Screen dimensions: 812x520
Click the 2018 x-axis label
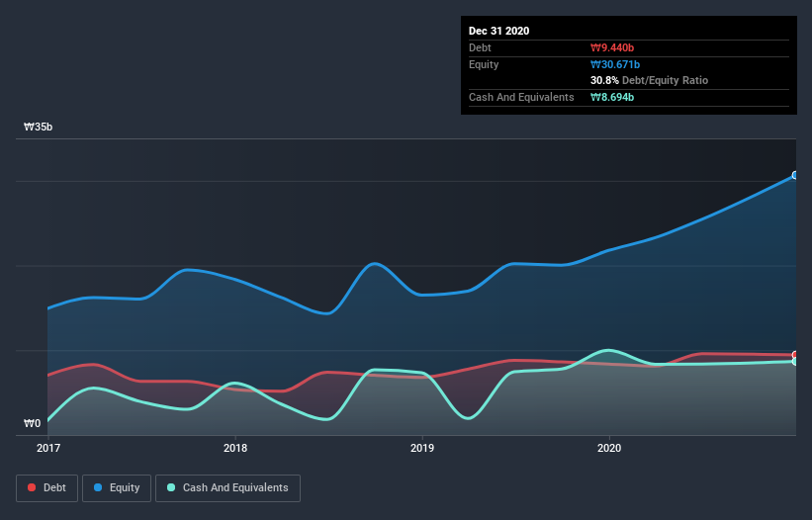pyautogui.click(x=235, y=448)
